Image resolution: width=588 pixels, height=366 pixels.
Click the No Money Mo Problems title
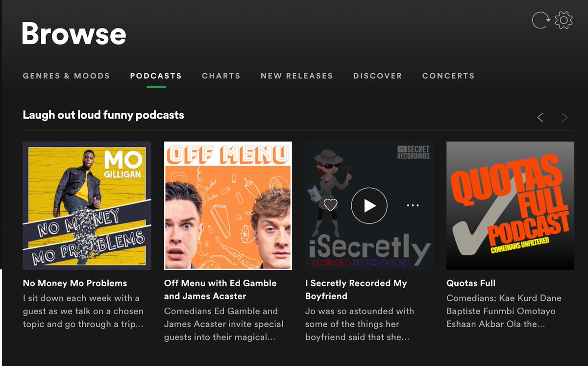[x=75, y=283]
